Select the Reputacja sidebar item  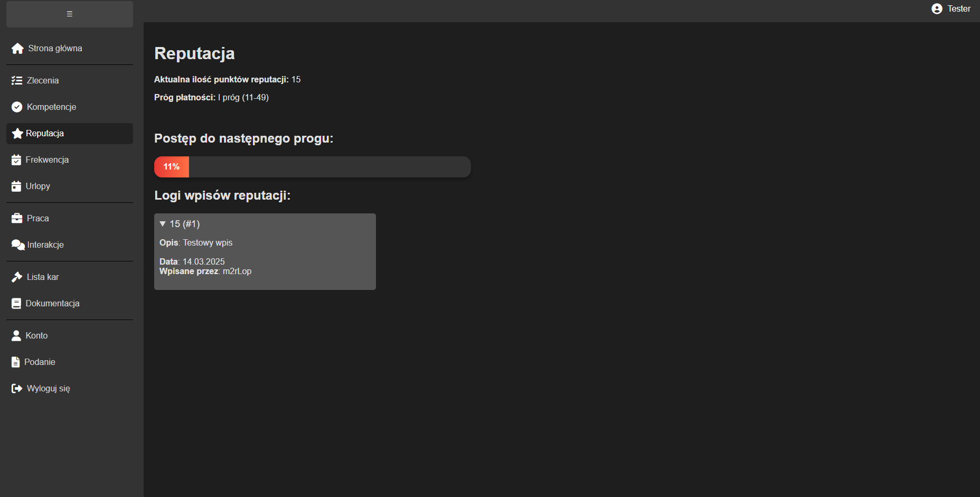pyautogui.click(x=45, y=134)
